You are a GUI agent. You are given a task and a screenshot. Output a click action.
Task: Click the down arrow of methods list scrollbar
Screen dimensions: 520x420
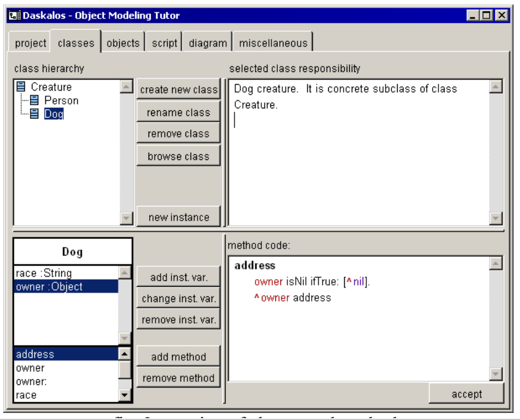(125, 395)
